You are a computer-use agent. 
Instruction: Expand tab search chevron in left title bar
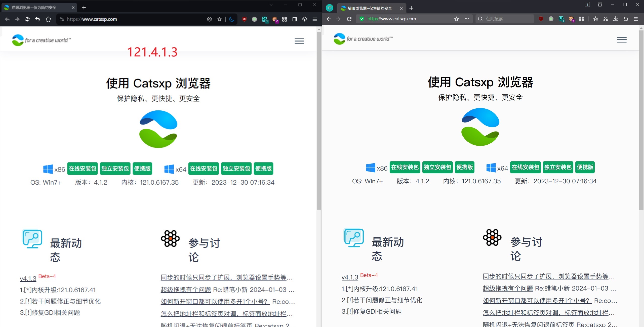[x=271, y=5]
